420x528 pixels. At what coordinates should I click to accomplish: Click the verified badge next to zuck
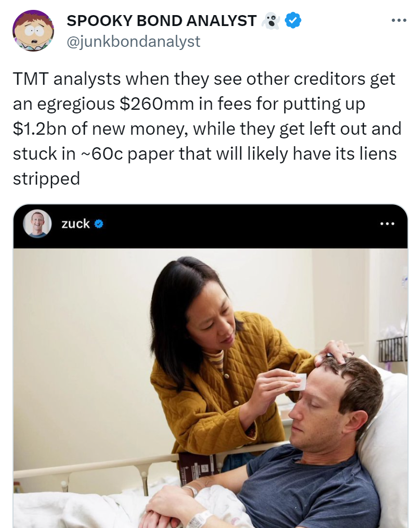point(99,224)
